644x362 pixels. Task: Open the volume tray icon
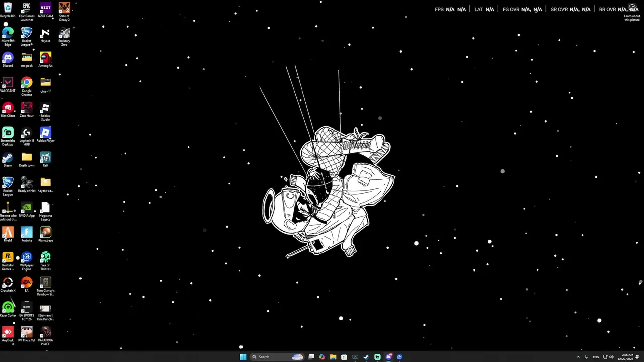tap(611, 357)
